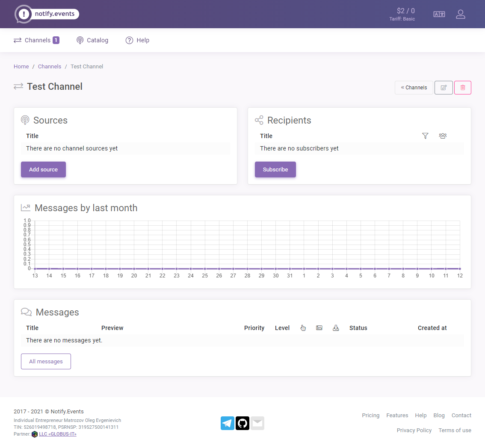The height and width of the screenshot is (448, 485).
Task: Click the email envelope icon in footer
Action: pyautogui.click(x=257, y=423)
